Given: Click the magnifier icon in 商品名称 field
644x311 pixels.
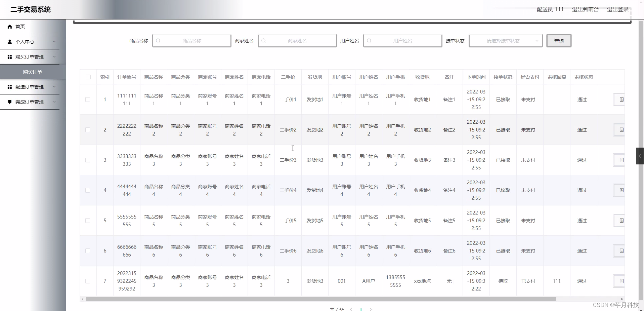Looking at the screenshot, I should (x=158, y=41).
